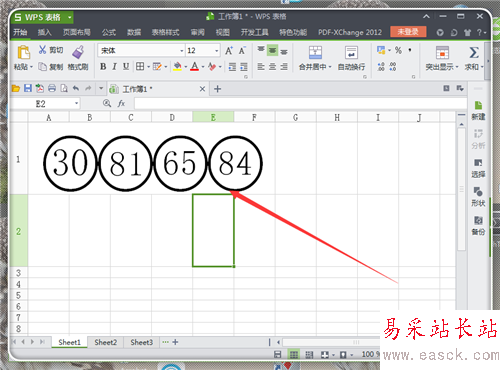The image size is (500, 370).
Task: Toggle underline formatting
Action: pyautogui.click(x=126, y=67)
